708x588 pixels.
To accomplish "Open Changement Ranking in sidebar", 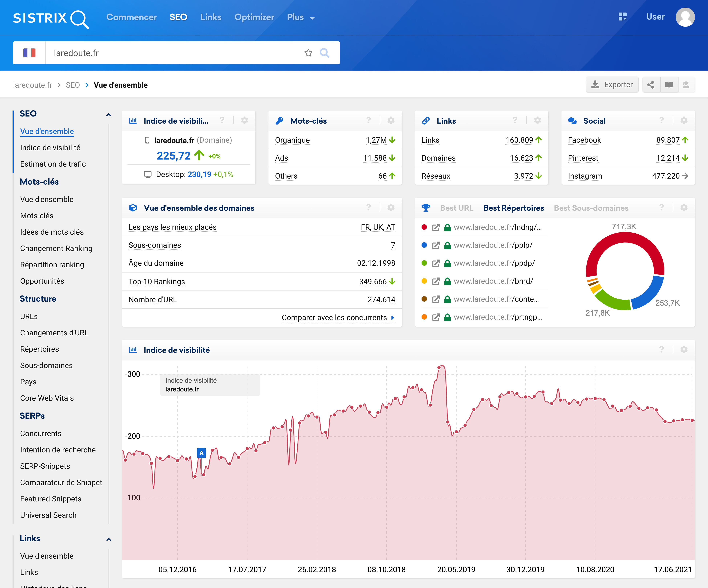I will [56, 248].
